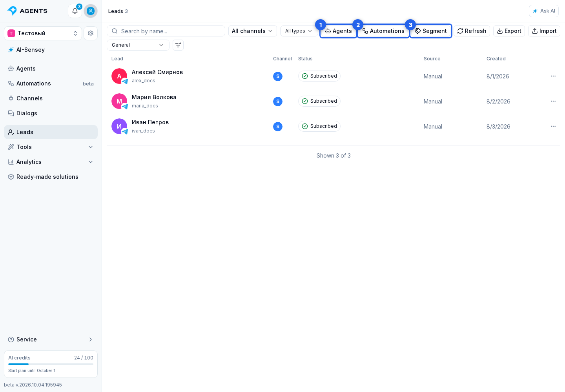Open lead Алексей Смирнов
The height and width of the screenshot is (392, 565).
click(157, 72)
